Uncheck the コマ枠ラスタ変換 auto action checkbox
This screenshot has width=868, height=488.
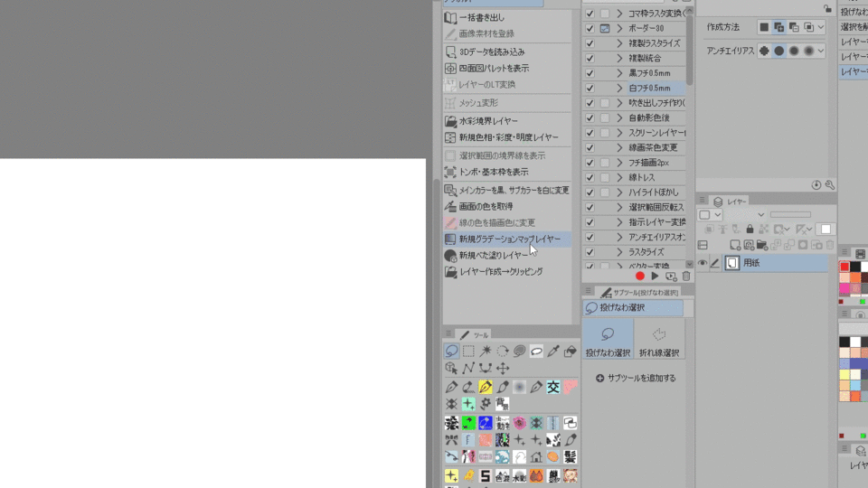pyautogui.click(x=590, y=14)
